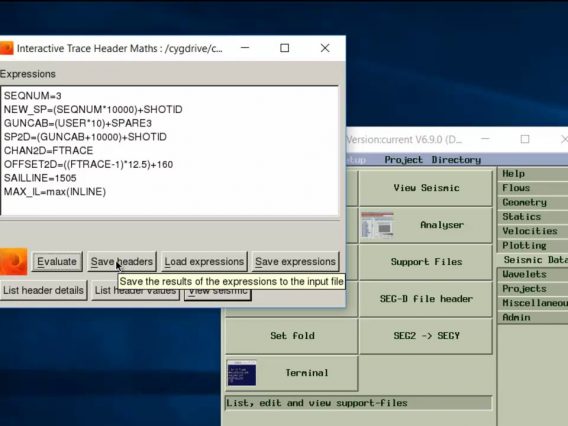Select the SAILLINE=1505 expression line
Image resolution: width=568 pixels, height=426 pixels.
click(x=40, y=178)
